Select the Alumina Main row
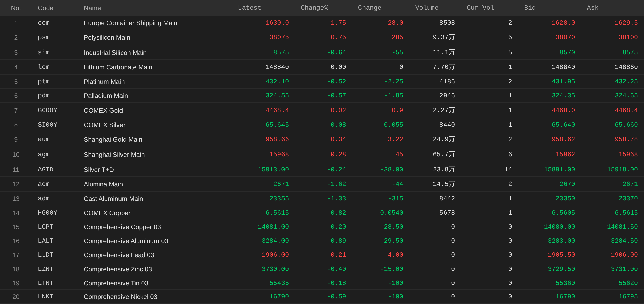This screenshot has height=308, width=644. [x=322, y=184]
